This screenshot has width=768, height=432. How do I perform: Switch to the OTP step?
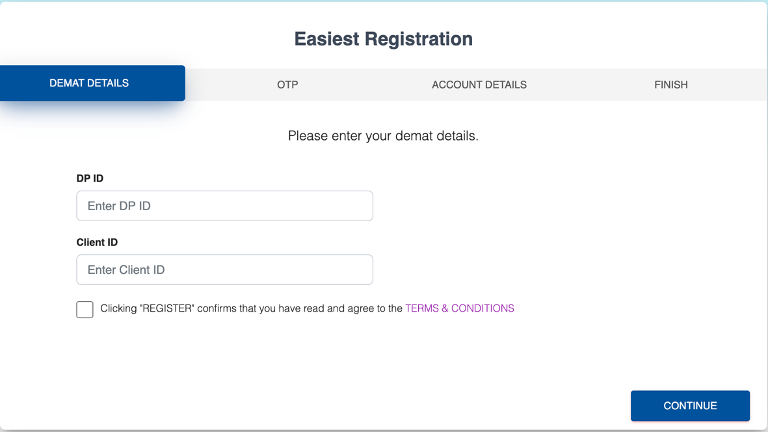point(288,85)
